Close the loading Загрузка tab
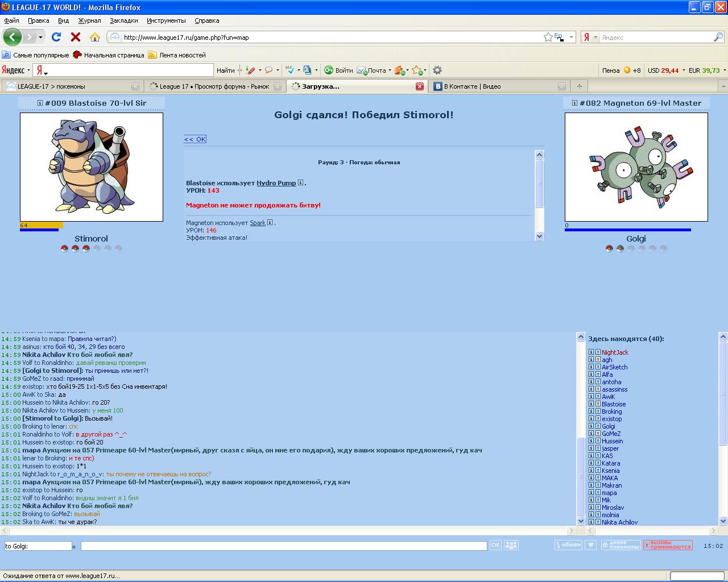This screenshot has height=582, width=728. click(x=420, y=86)
